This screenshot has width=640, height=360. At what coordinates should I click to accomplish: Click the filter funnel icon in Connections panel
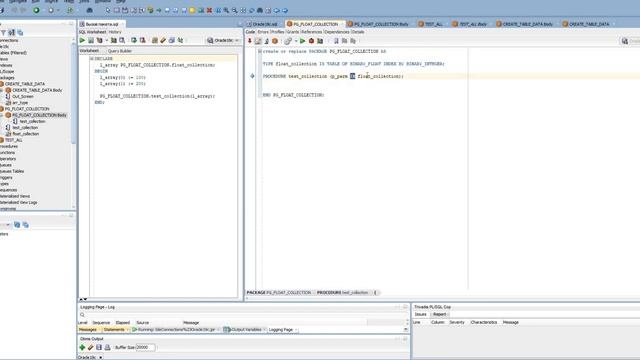3,33
